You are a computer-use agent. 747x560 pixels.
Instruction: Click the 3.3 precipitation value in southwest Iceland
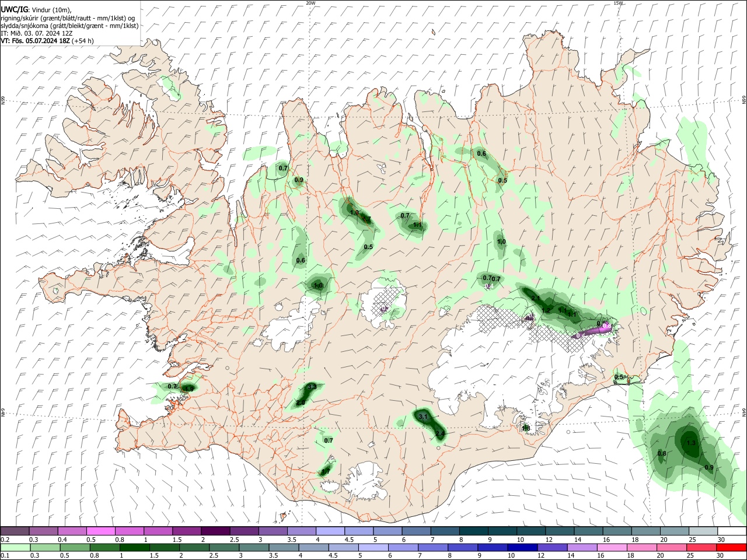coord(312,387)
